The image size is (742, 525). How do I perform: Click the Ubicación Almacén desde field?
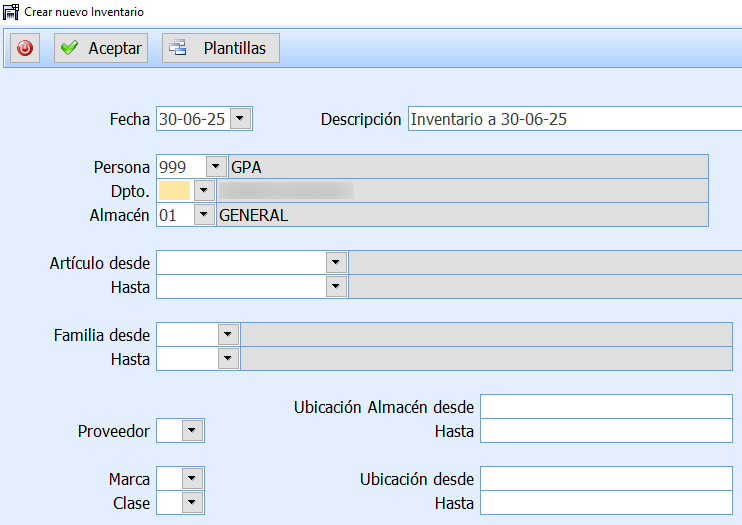pos(606,407)
